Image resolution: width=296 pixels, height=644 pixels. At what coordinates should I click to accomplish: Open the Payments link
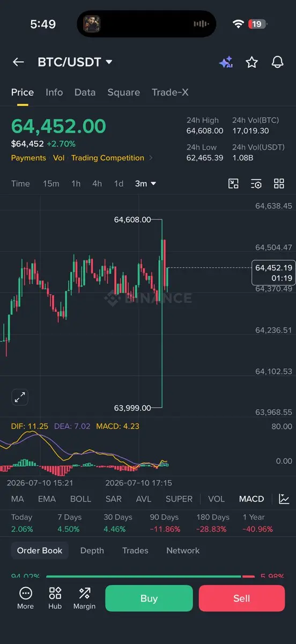tap(28, 158)
